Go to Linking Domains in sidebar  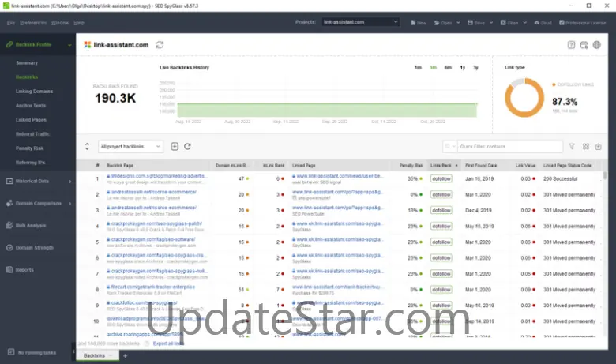(34, 91)
